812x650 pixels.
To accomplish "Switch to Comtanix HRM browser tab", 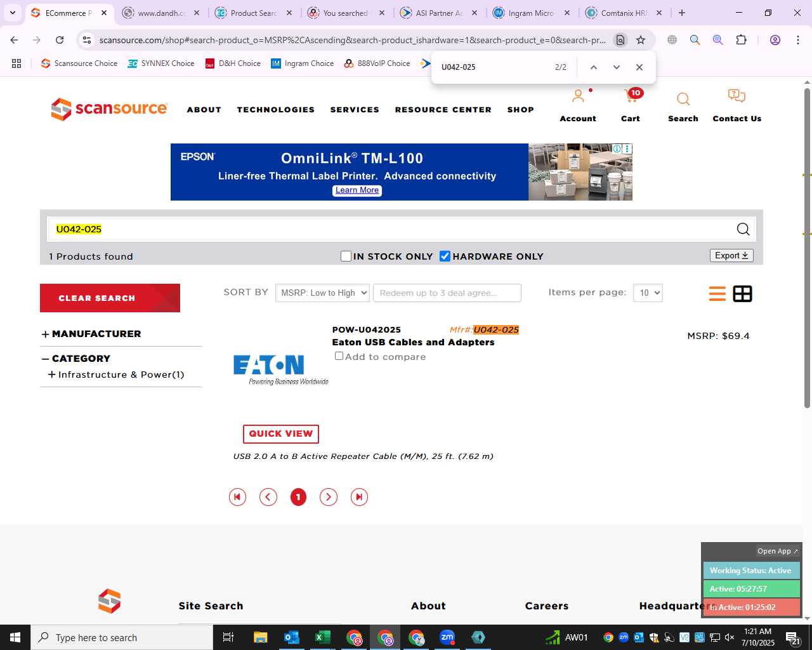I will tap(624, 13).
